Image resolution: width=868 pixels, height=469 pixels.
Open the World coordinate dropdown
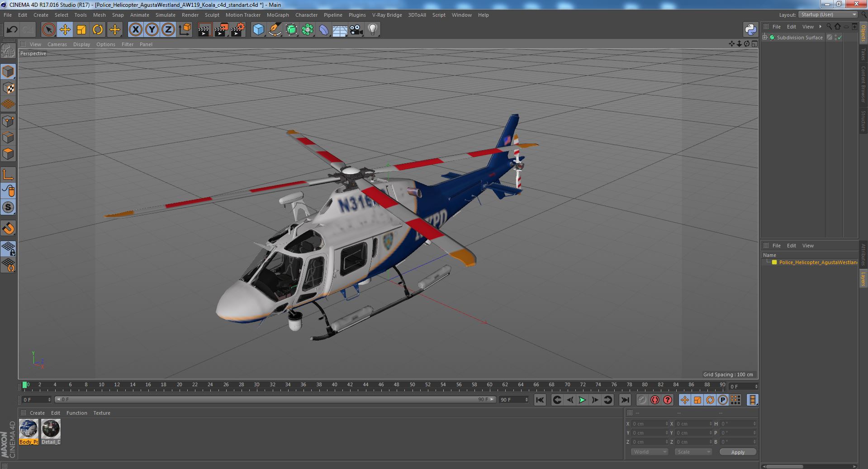[649, 452]
